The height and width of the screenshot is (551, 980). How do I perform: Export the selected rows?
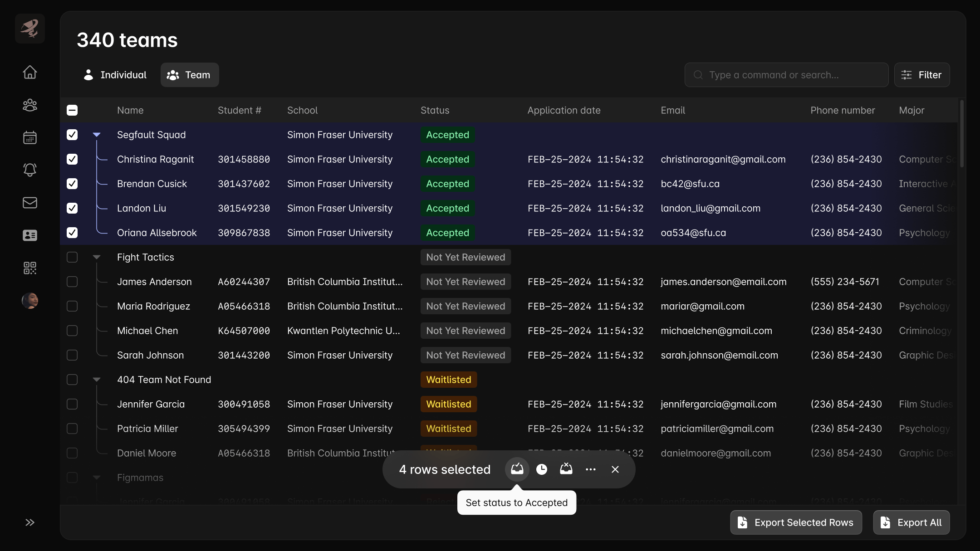click(x=796, y=522)
